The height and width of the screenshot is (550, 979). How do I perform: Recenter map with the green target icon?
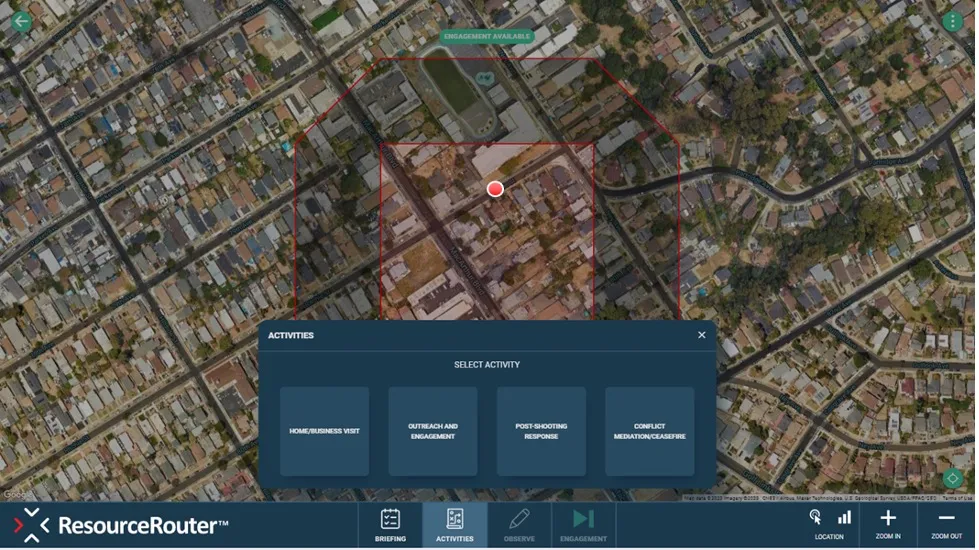954,479
